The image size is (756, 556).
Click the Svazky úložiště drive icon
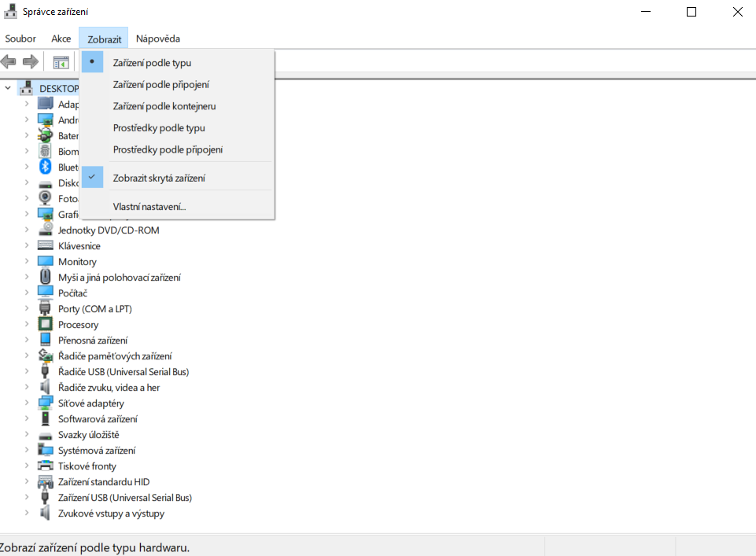46,436
